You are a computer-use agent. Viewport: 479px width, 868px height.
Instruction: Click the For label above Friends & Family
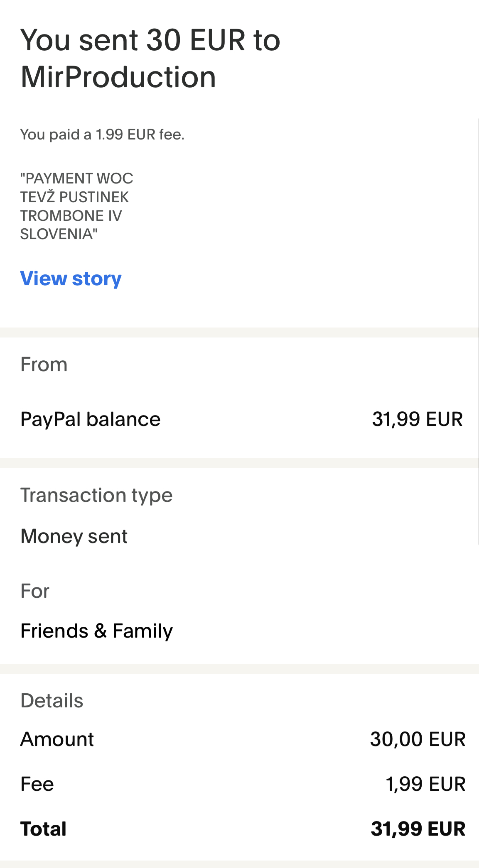point(35,591)
